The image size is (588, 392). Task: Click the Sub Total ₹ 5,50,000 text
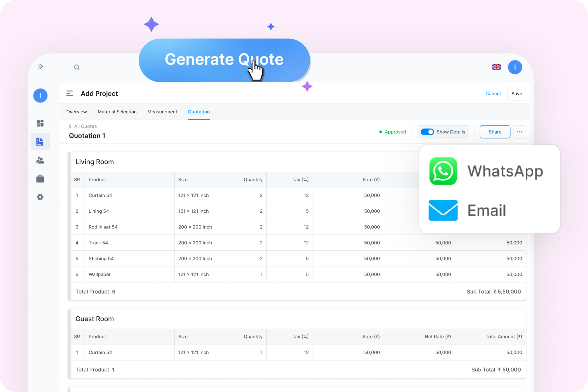[493, 292]
